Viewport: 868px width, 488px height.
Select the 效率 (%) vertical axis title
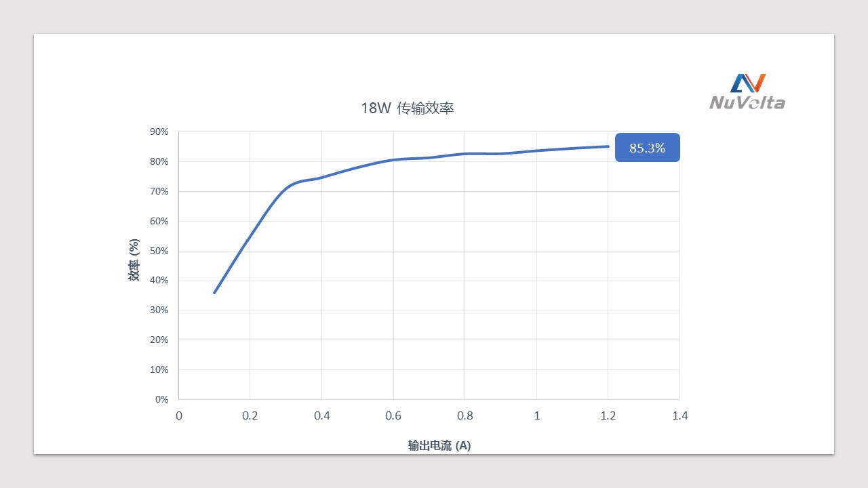[x=134, y=260]
